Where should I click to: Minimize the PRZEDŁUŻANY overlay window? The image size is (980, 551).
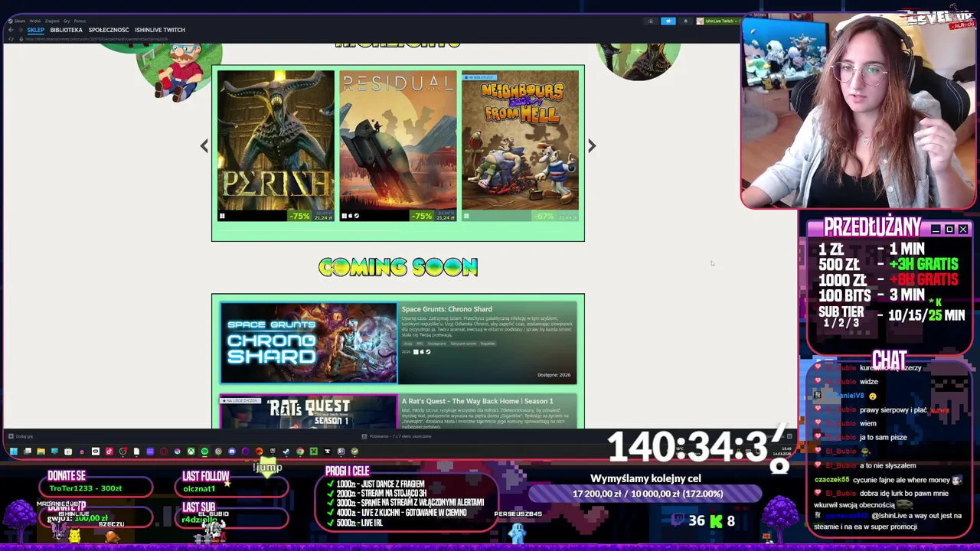click(x=936, y=229)
